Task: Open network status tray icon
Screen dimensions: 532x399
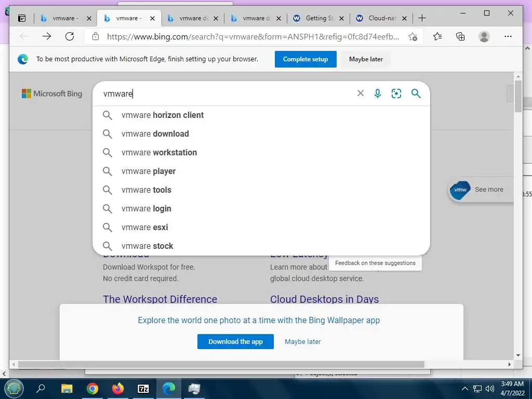Action: 477,389
